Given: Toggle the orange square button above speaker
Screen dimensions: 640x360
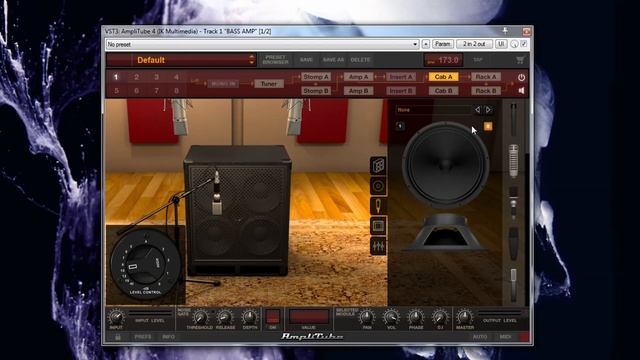Looking at the screenshot, I should pyautogui.click(x=488, y=126).
